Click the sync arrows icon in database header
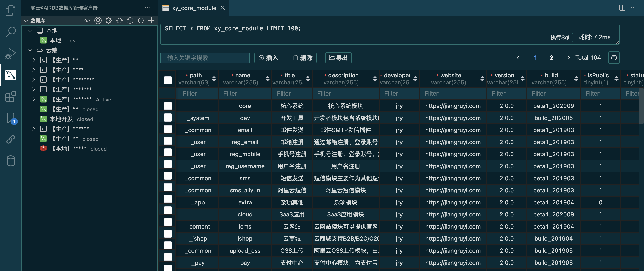The height and width of the screenshot is (271, 644). click(x=119, y=21)
